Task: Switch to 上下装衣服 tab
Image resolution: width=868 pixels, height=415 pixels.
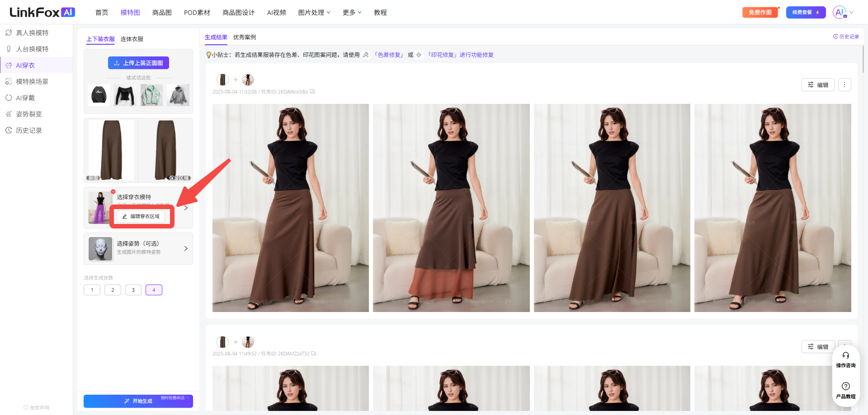Action: pyautogui.click(x=100, y=39)
